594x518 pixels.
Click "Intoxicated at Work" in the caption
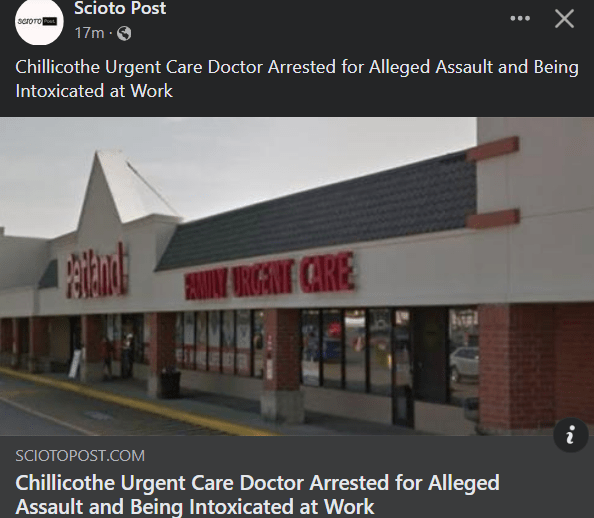coord(94,91)
